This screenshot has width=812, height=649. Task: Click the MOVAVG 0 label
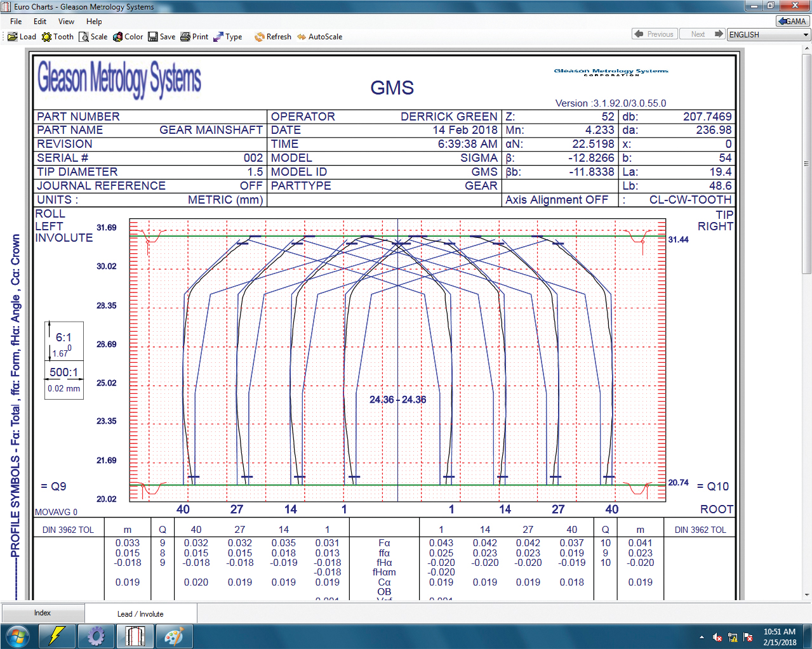coord(56,512)
